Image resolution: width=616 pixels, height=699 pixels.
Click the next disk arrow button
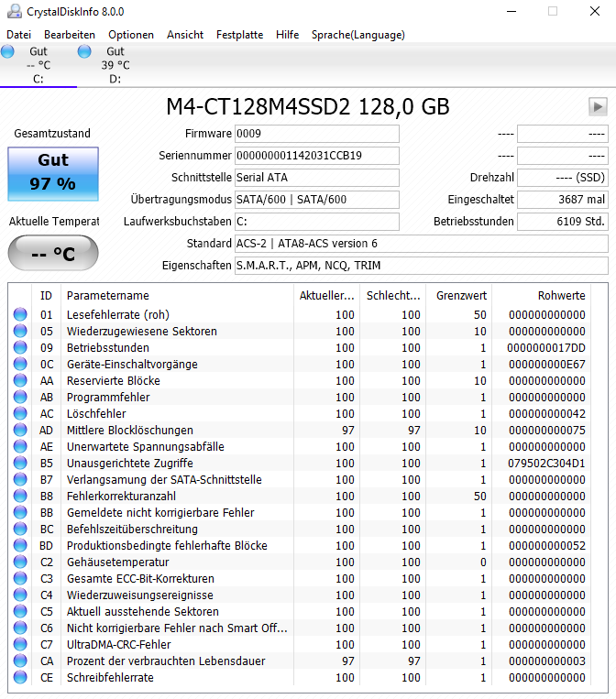coord(598,106)
